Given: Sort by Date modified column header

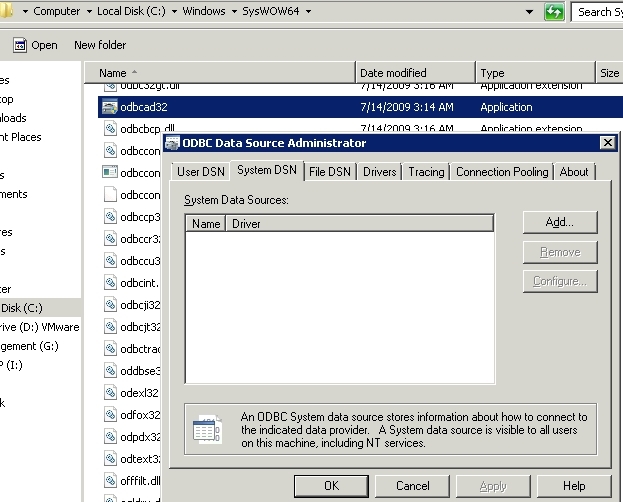Looking at the screenshot, I should 416,73.
